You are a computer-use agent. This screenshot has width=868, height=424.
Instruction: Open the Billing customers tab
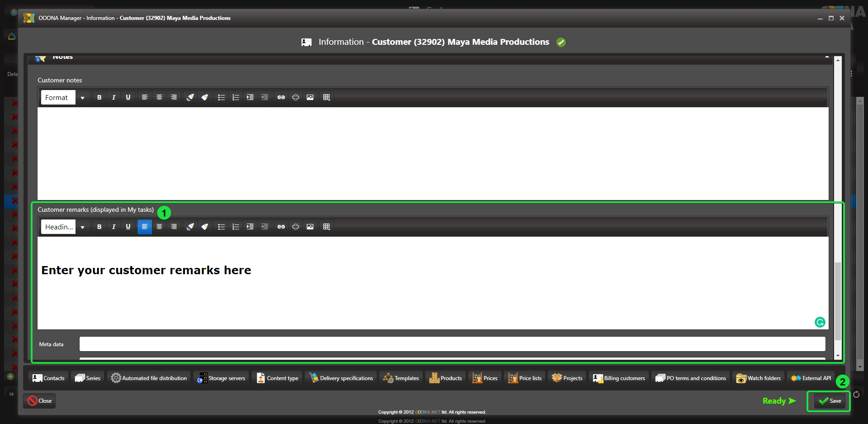[619, 378]
